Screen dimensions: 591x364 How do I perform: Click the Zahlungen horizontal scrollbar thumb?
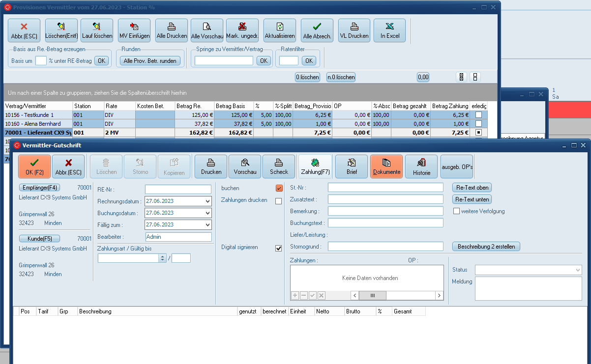[x=372, y=295]
